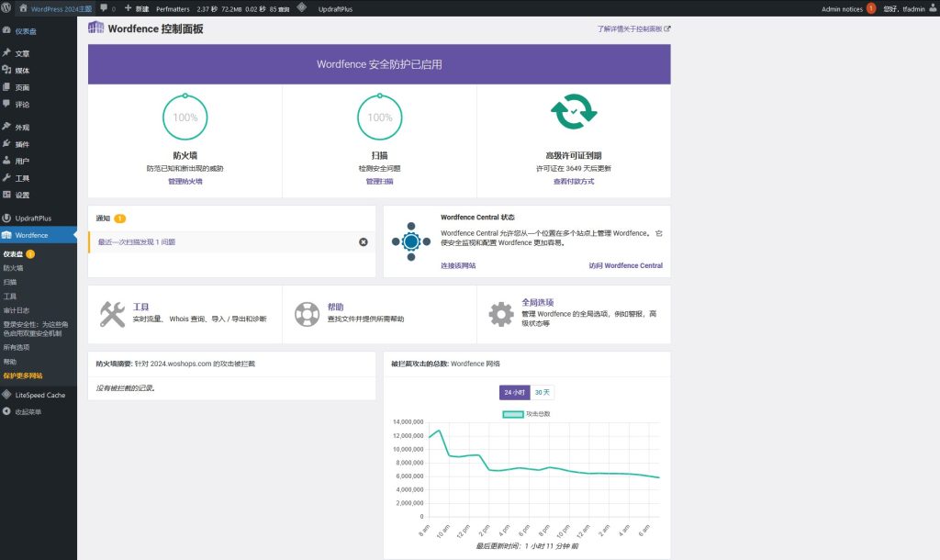Open the comments bubble icon in admin bar
The image size is (940, 560).
(x=106, y=7)
